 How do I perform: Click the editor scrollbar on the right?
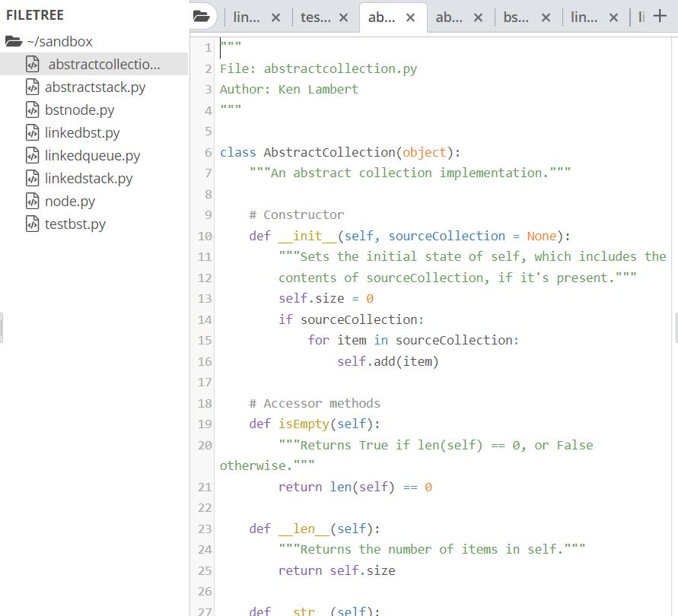[674, 327]
